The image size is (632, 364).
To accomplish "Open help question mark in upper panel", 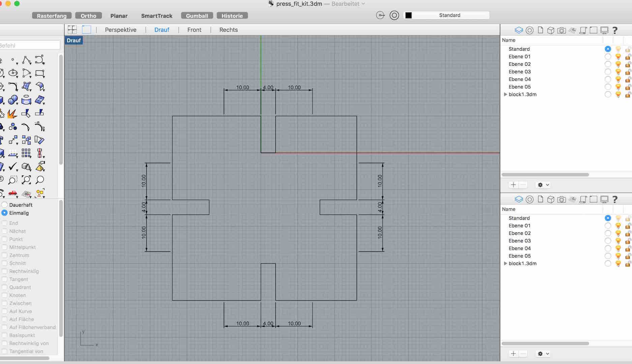I will [x=615, y=30].
